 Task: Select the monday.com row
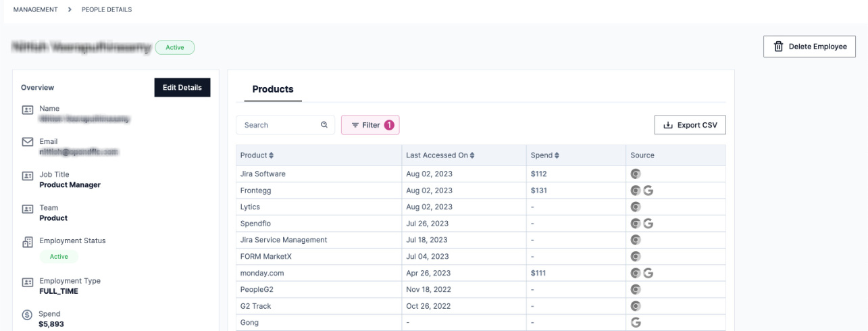click(x=481, y=273)
